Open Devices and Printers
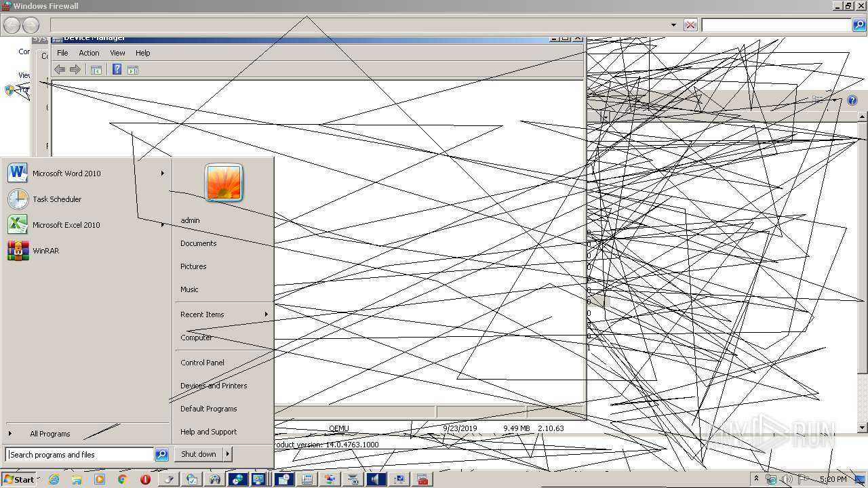The image size is (868, 488). click(x=214, y=386)
